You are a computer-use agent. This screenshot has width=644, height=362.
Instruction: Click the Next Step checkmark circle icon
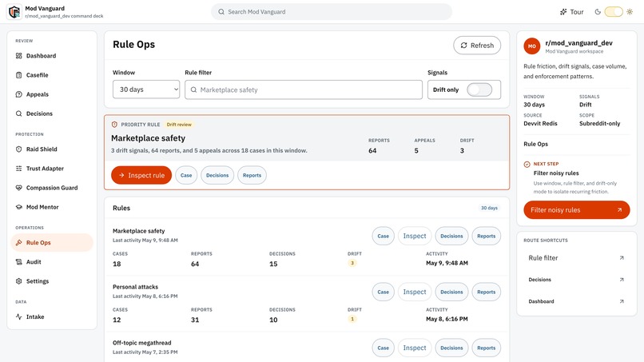(x=527, y=165)
